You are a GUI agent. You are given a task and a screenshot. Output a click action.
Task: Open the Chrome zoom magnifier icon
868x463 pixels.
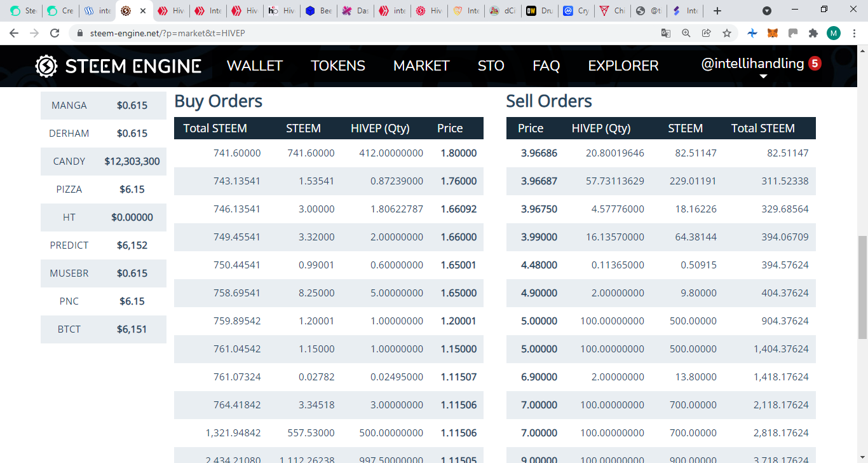click(x=686, y=33)
